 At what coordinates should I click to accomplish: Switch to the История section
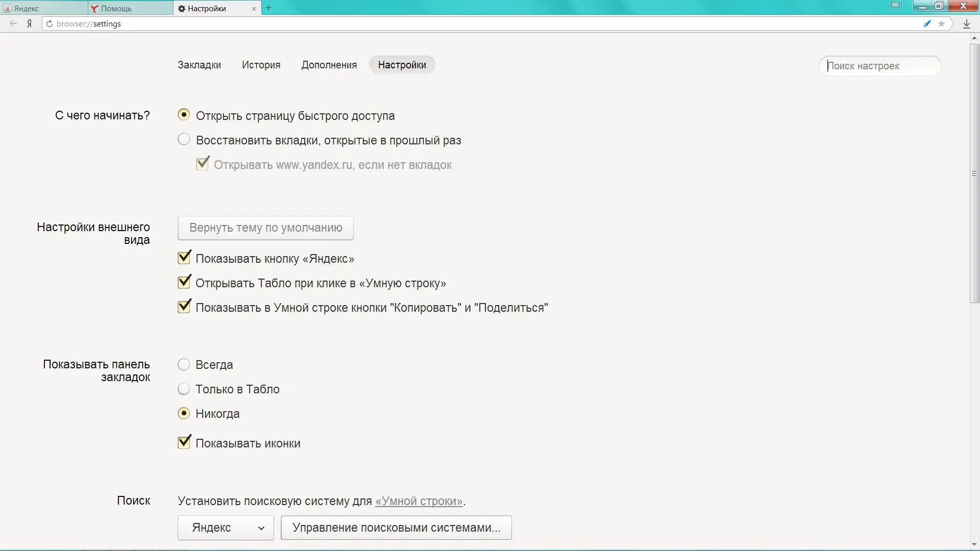coord(261,65)
